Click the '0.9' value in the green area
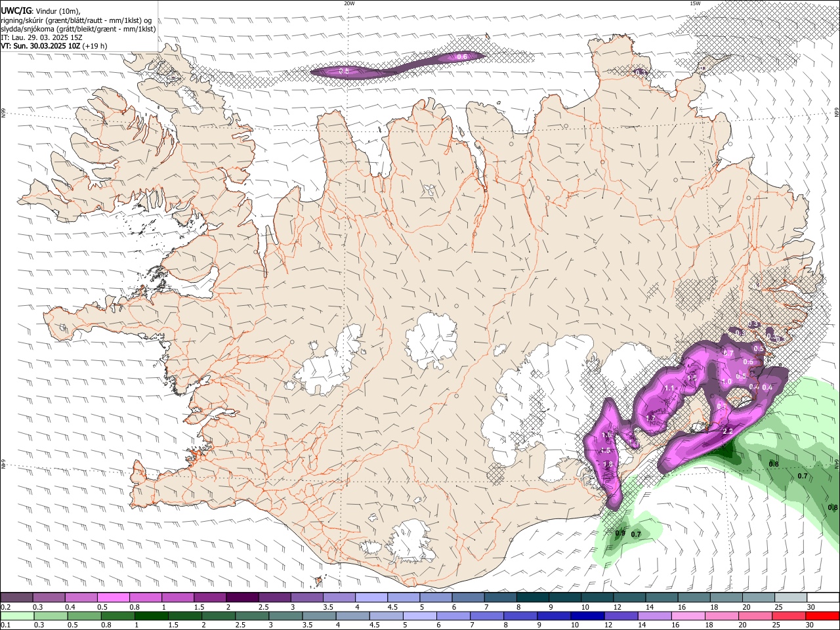840x630 pixels. pos(620,533)
